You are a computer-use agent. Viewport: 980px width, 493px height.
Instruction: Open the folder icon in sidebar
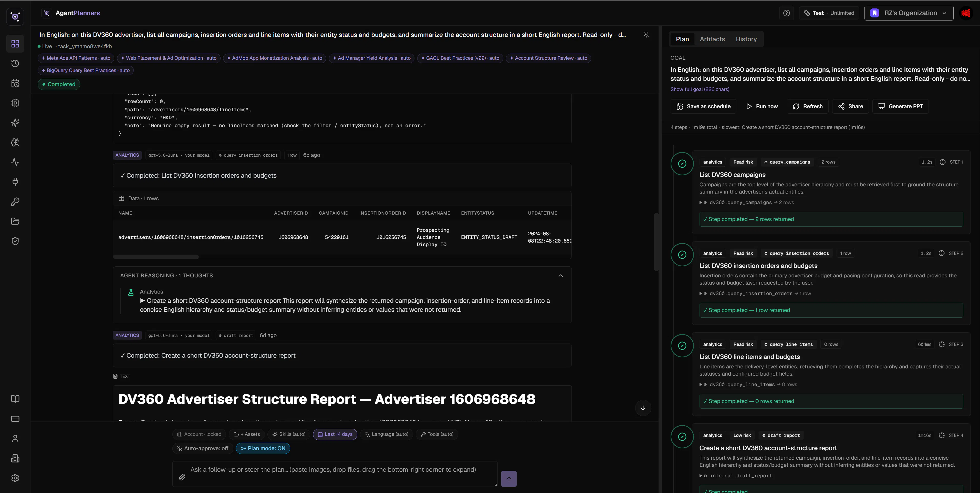pos(15,221)
